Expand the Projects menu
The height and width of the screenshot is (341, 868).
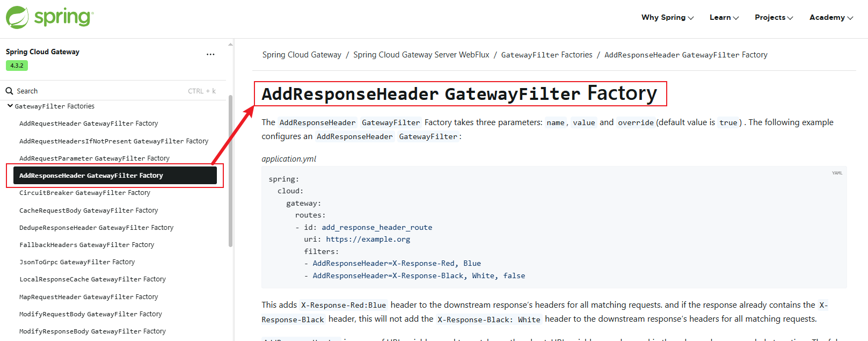[x=774, y=18]
